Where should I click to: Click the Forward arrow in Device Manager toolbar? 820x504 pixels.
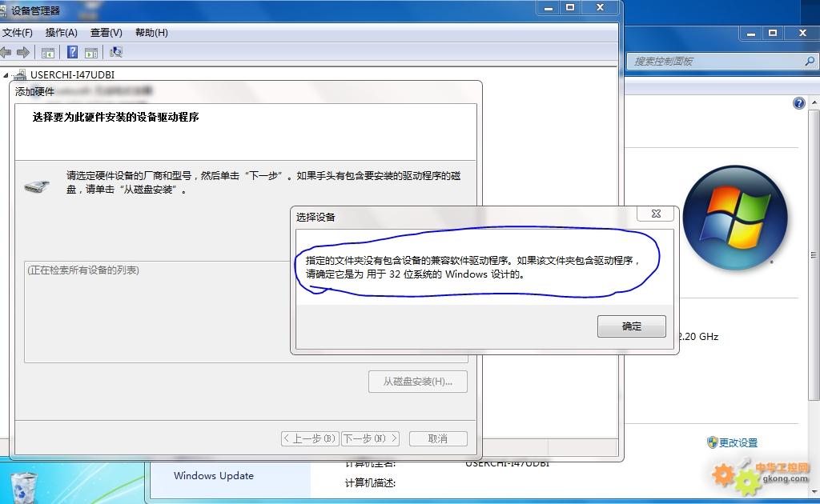pos(23,52)
